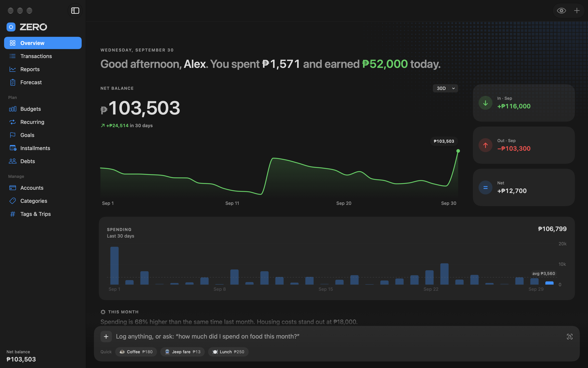
Task: Click the +₱12,700 net amount
Action: tap(512, 191)
